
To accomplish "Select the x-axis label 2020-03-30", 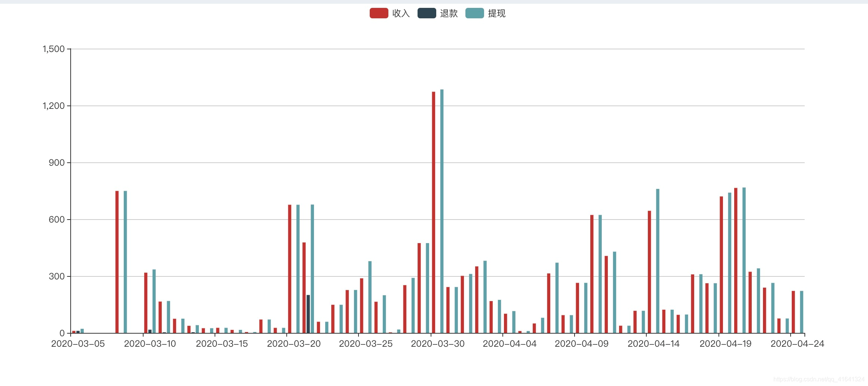I will point(438,344).
